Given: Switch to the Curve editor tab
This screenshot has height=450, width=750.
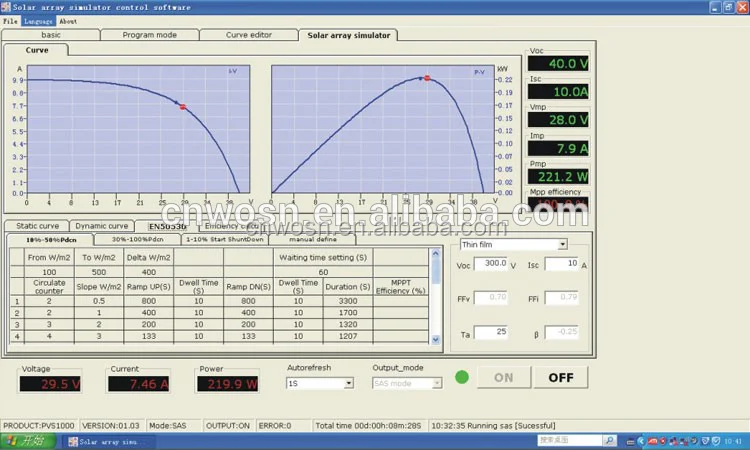Looking at the screenshot, I should (249, 34).
